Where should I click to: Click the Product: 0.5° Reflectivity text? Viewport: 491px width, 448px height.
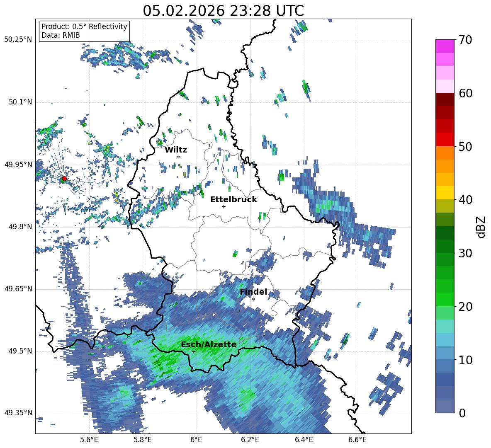[84, 27]
